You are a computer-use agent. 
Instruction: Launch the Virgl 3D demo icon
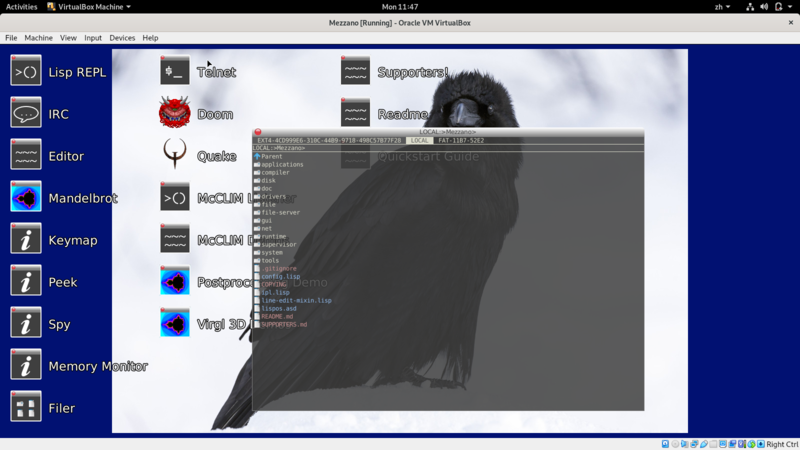[x=175, y=323]
